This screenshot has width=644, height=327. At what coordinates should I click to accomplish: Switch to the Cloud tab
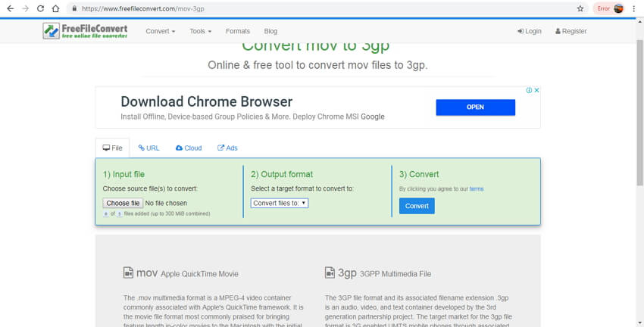pos(189,148)
